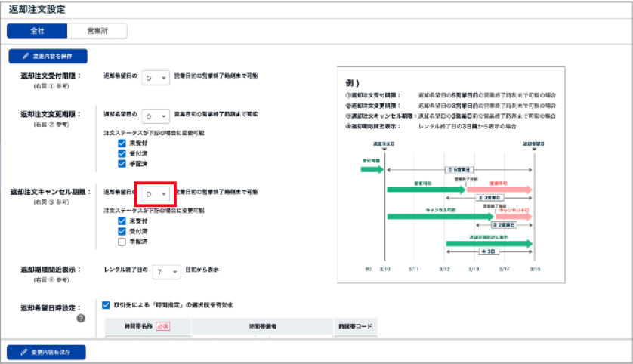
Task: Click the help icon under 返却希望日時設定
Action: [x=81, y=318]
